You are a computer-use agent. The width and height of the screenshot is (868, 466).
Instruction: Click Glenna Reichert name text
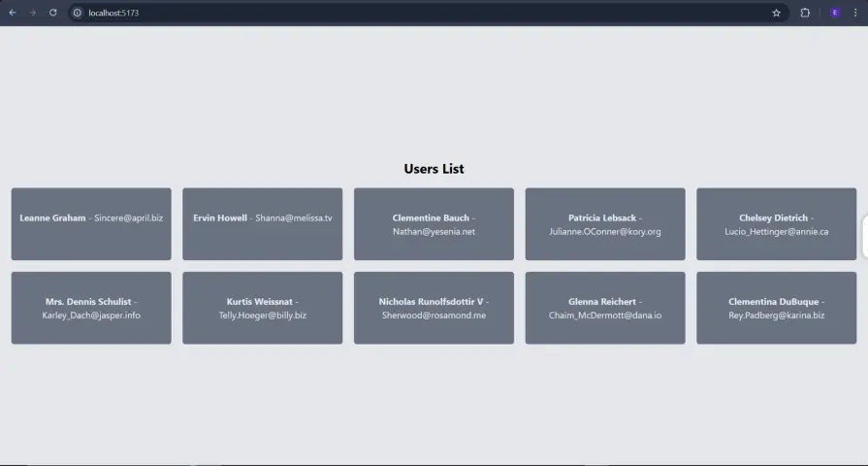pos(602,301)
